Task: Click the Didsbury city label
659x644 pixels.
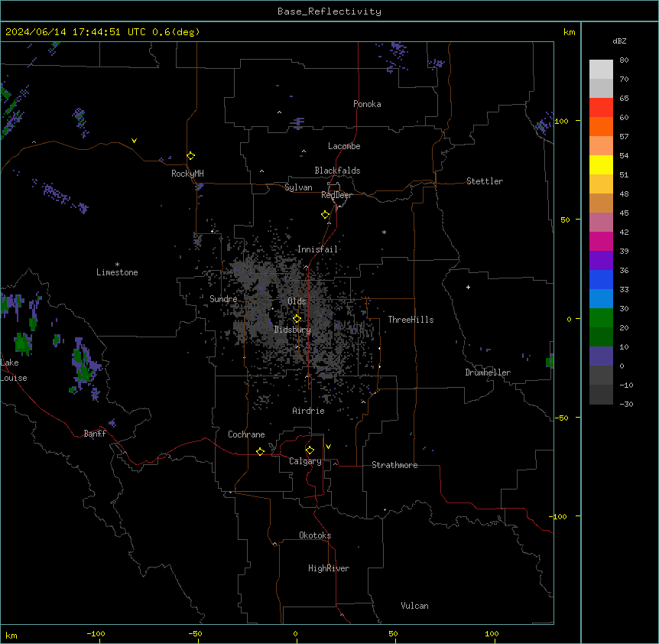Action: click(x=292, y=330)
